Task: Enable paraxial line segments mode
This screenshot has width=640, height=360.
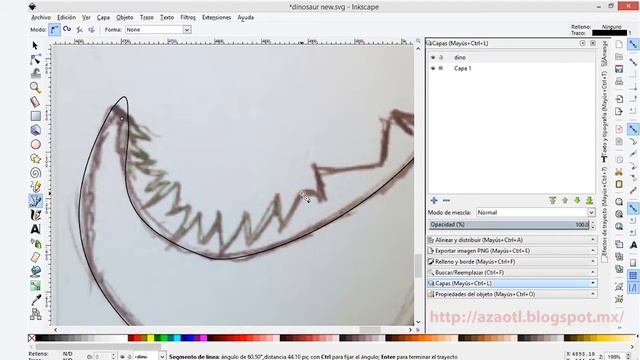Action: pyautogui.click(x=92, y=29)
